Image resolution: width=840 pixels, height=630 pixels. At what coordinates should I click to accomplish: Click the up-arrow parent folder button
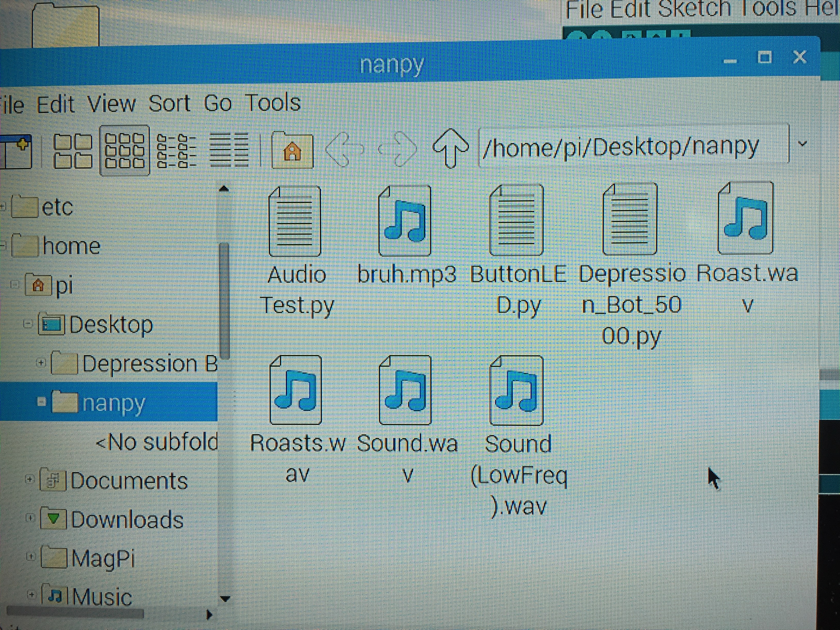click(x=450, y=148)
